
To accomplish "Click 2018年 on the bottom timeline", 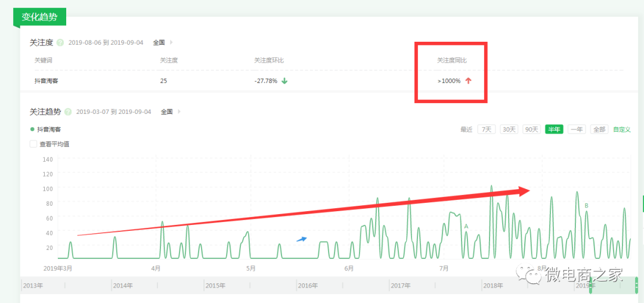I will point(493,285).
